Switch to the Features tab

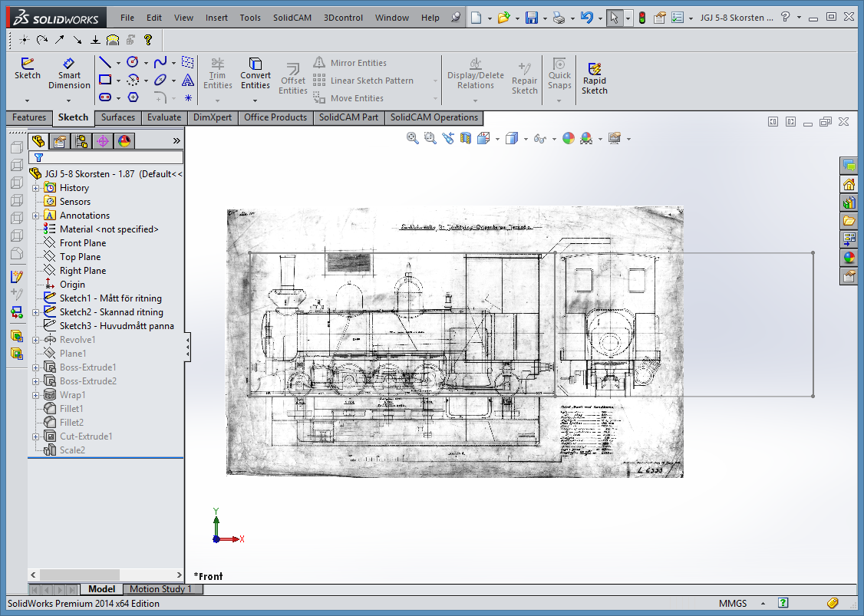click(29, 117)
